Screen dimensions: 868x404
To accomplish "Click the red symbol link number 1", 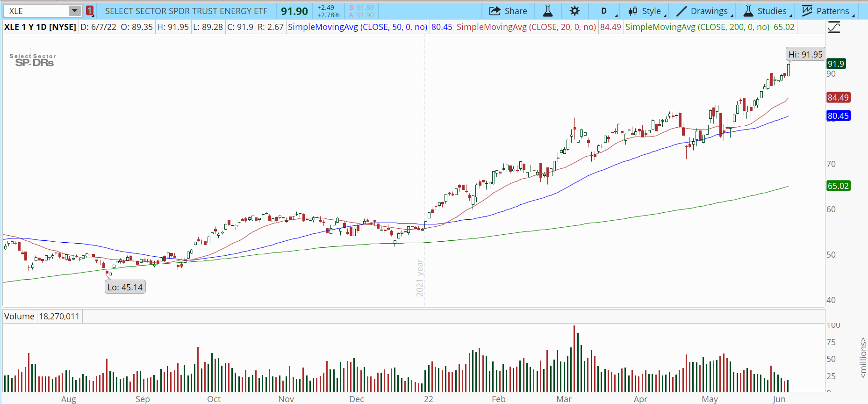I will click(x=90, y=11).
